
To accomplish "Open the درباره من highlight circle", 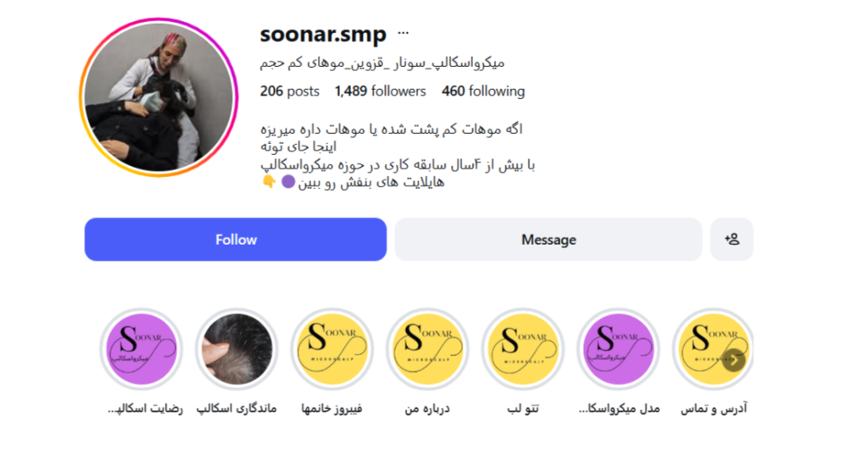I will coord(427,349).
